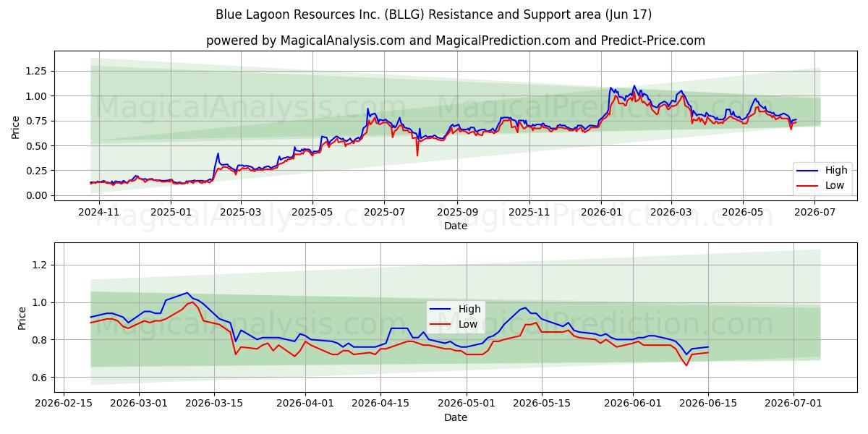Click the '2026-07-01' date tick on lower chart
This screenshot has height=434, width=868.
(x=793, y=404)
